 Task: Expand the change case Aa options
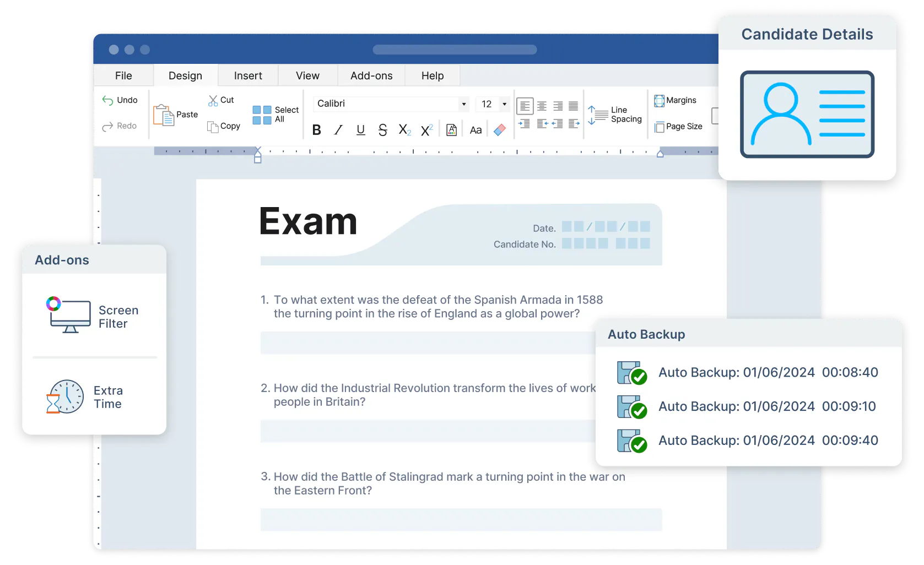[x=475, y=129]
